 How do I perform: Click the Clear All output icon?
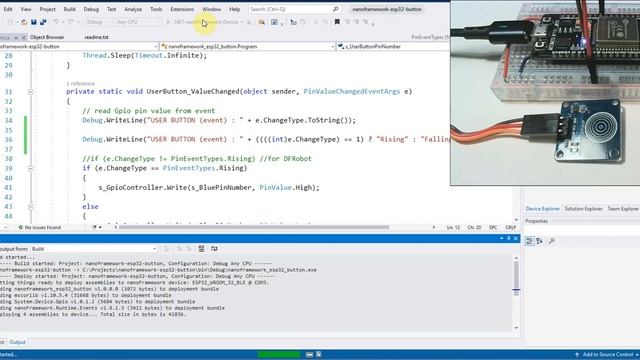[201, 249]
